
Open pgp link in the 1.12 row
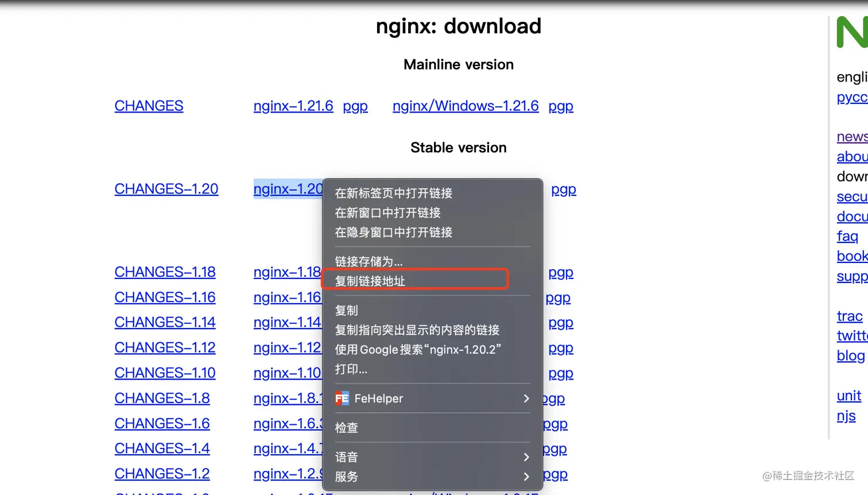click(x=561, y=349)
